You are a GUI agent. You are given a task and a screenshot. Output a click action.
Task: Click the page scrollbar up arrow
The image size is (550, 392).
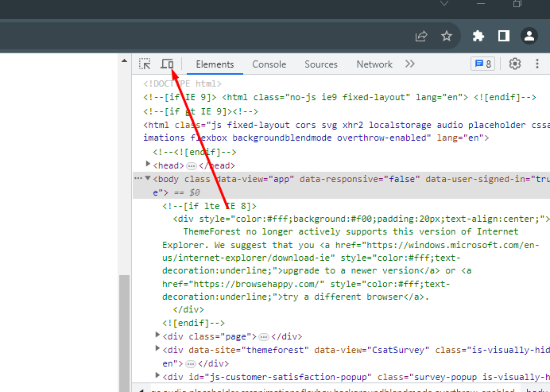tap(124, 60)
